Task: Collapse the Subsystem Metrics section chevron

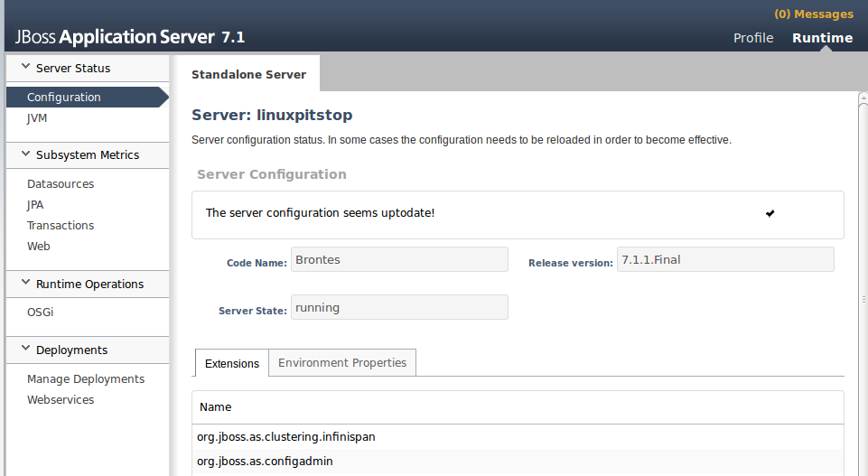Action: point(25,154)
